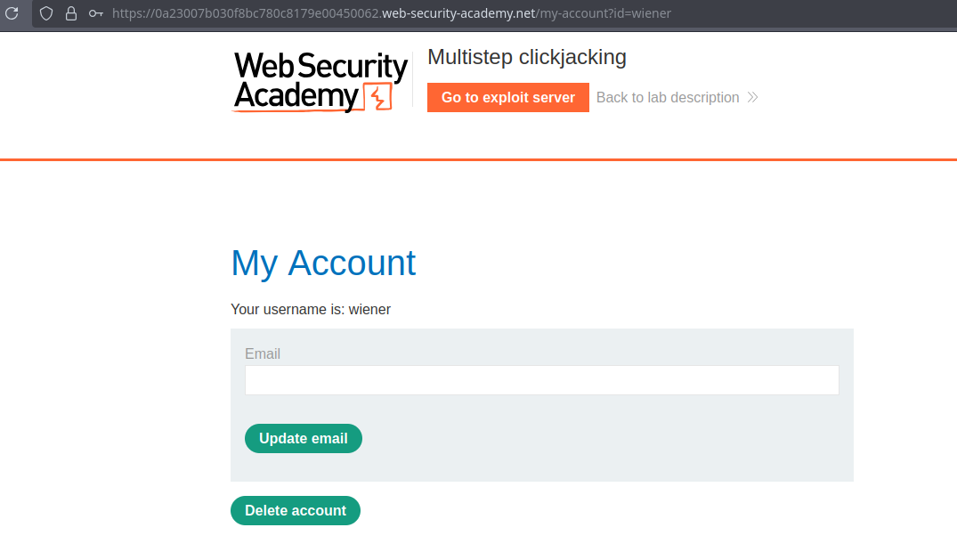Open the exploit server
The height and width of the screenshot is (560, 957).
pyautogui.click(x=507, y=97)
